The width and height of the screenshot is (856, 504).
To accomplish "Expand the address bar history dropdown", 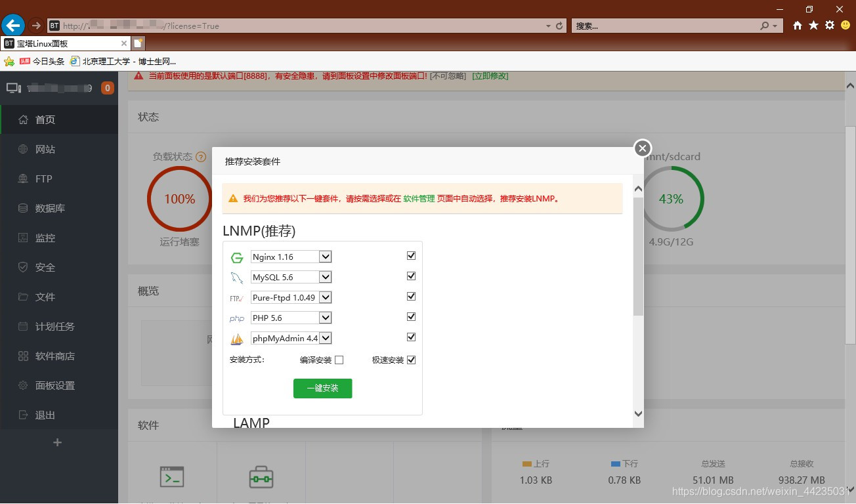I will pyautogui.click(x=548, y=26).
